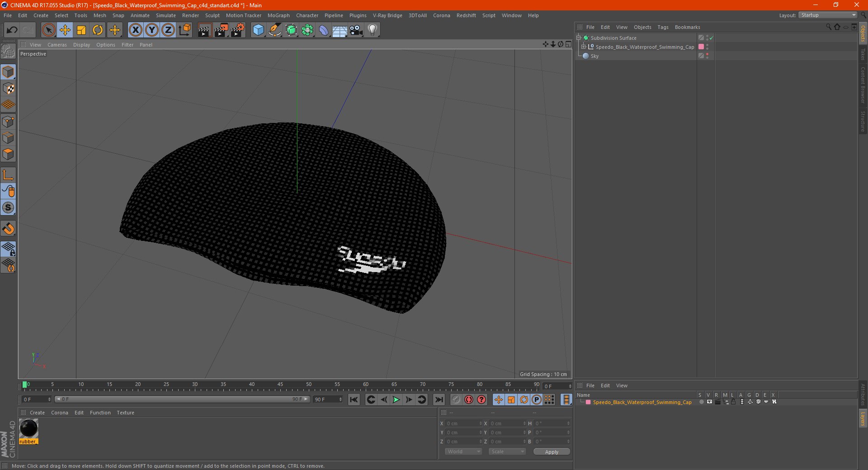Select the Scale tool
868x470 pixels.
tap(81, 30)
